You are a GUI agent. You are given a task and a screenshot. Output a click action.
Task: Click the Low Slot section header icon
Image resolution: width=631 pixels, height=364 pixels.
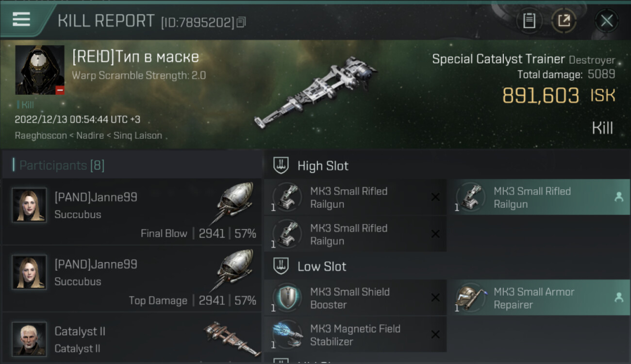tap(281, 266)
